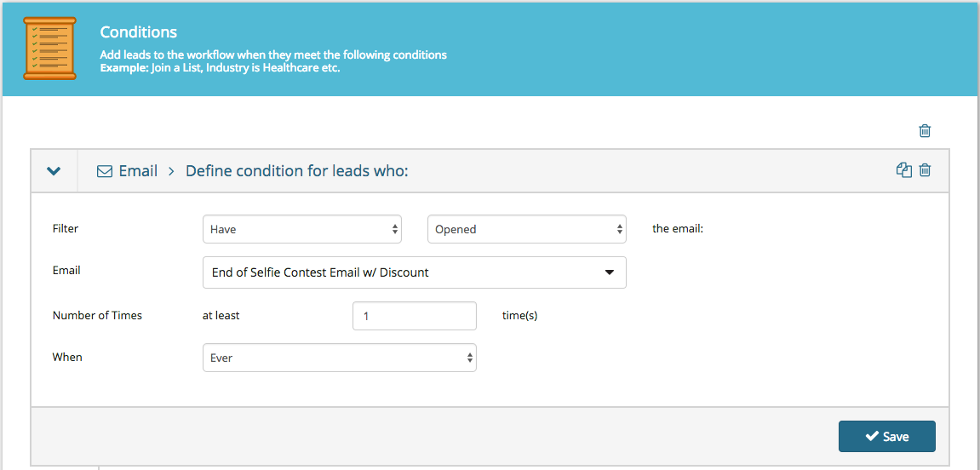This screenshot has height=470, width=980.
Task: Click the When row label
Action: coord(67,358)
